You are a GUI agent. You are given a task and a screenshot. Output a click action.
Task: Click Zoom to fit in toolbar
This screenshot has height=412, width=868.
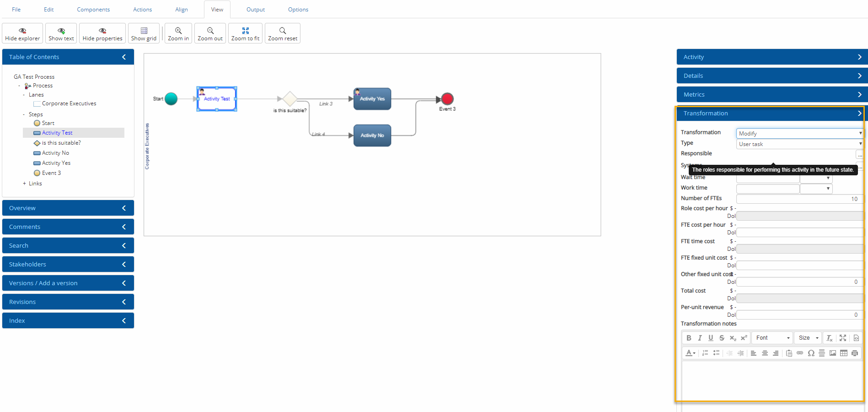point(245,33)
